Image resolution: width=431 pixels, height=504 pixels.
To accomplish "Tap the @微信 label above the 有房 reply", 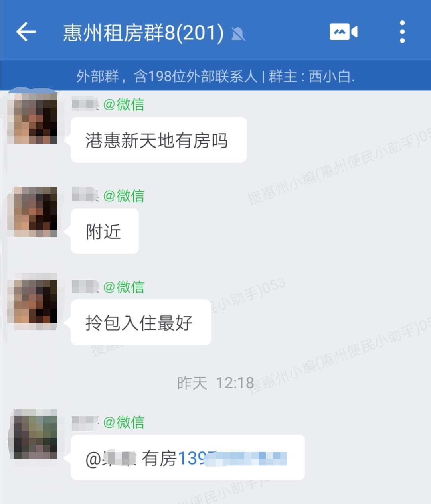I will click(x=124, y=422).
